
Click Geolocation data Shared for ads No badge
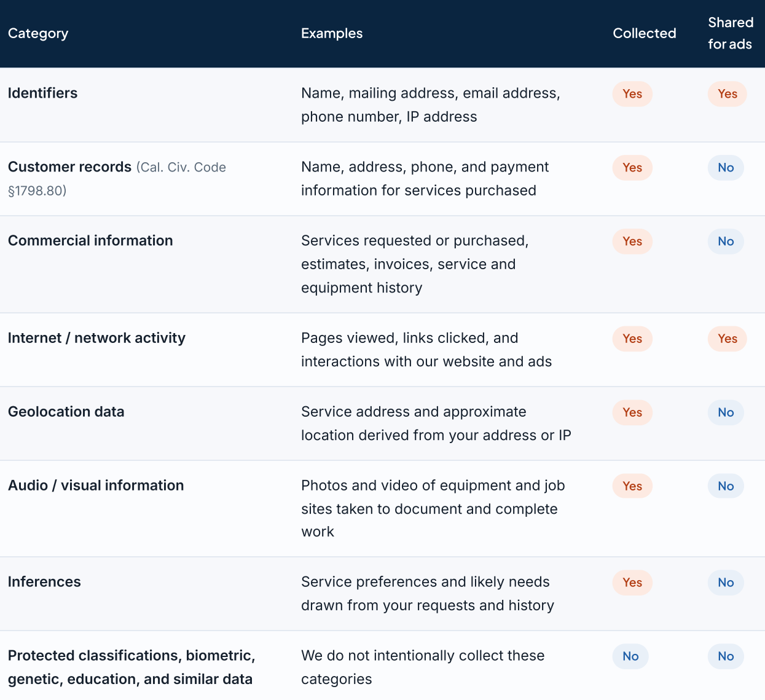tap(726, 412)
